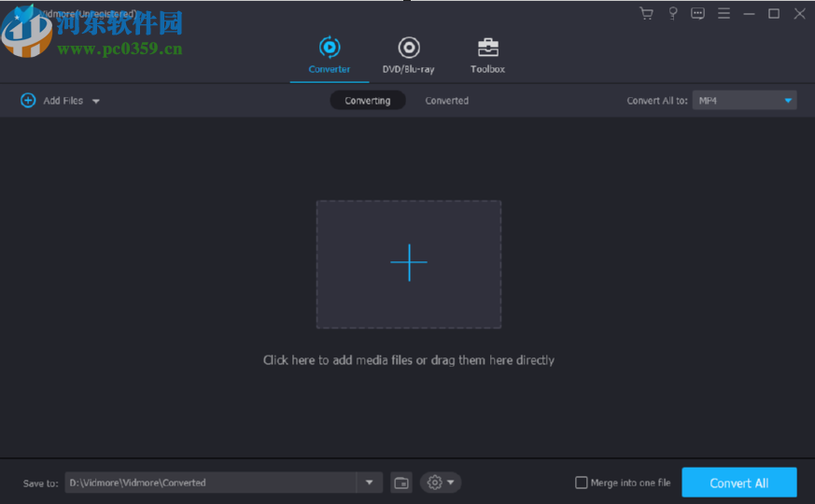
Task: Select the Converting sub-tab
Action: point(368,100)
